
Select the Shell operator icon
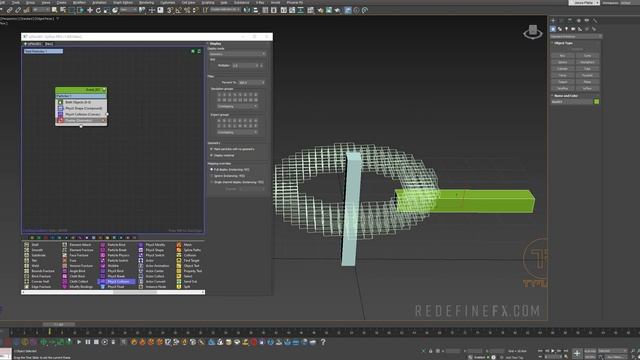(x=27, y=244)
